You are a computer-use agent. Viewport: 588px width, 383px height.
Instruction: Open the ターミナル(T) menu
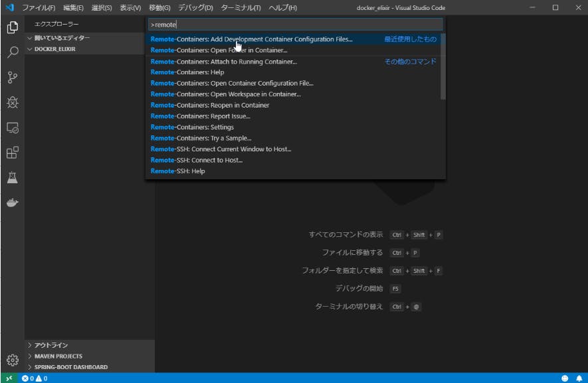[241, 7]
